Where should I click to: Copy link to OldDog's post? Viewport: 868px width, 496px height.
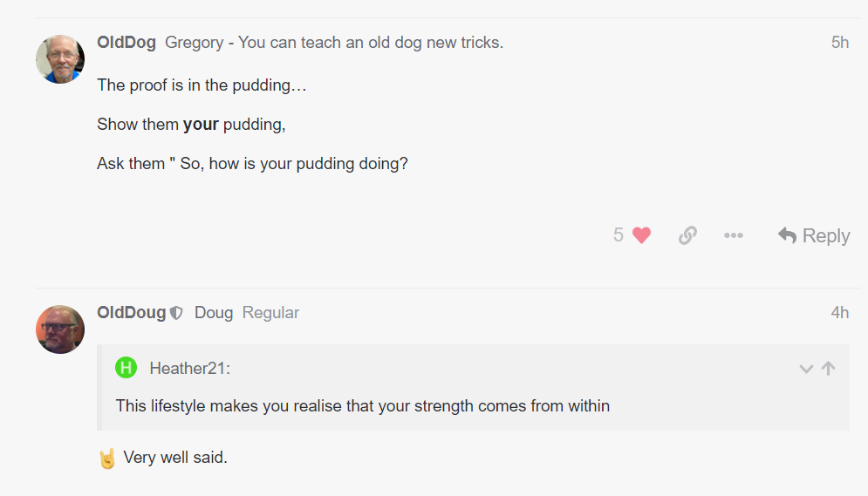click(687, 235)
